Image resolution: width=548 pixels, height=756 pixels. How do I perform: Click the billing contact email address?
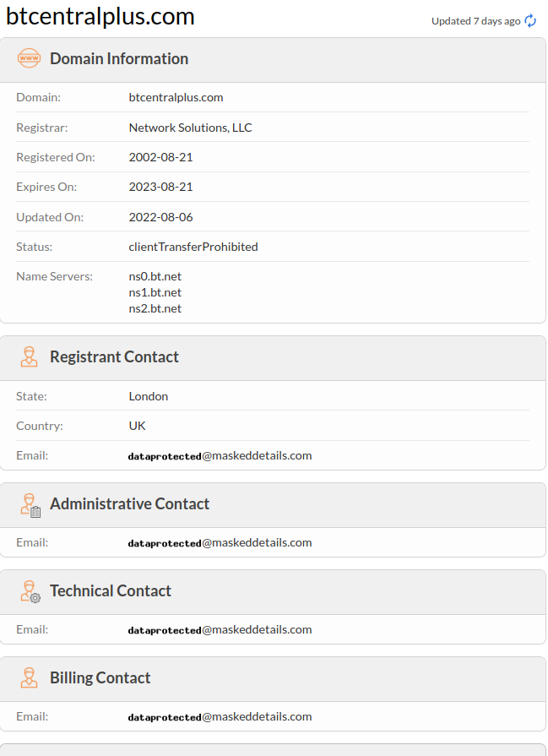coord(220,716)
